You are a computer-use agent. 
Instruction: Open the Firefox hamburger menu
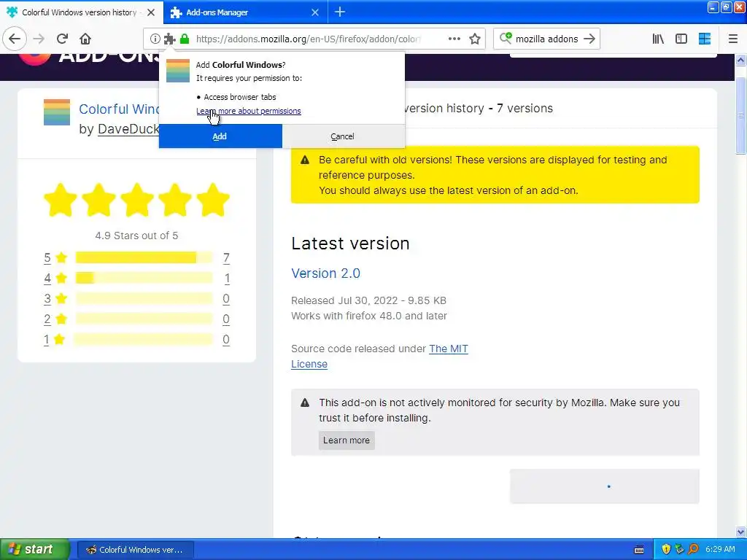(732, 39)
